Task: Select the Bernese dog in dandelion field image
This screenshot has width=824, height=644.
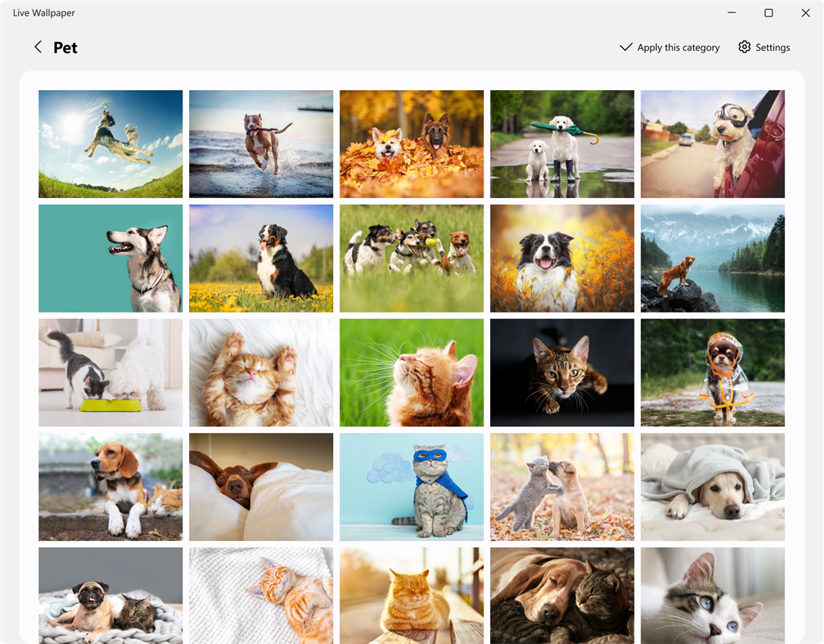Action: [x=260, y=259]
